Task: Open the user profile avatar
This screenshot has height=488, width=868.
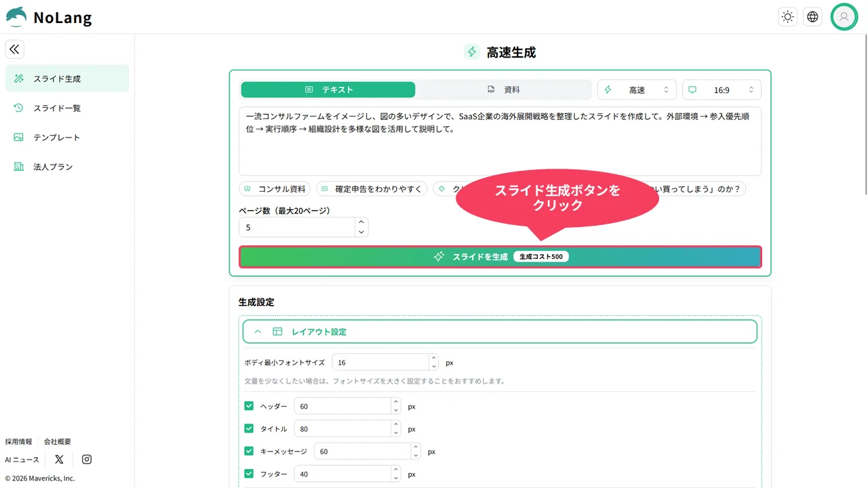Action: pos(844,17)
